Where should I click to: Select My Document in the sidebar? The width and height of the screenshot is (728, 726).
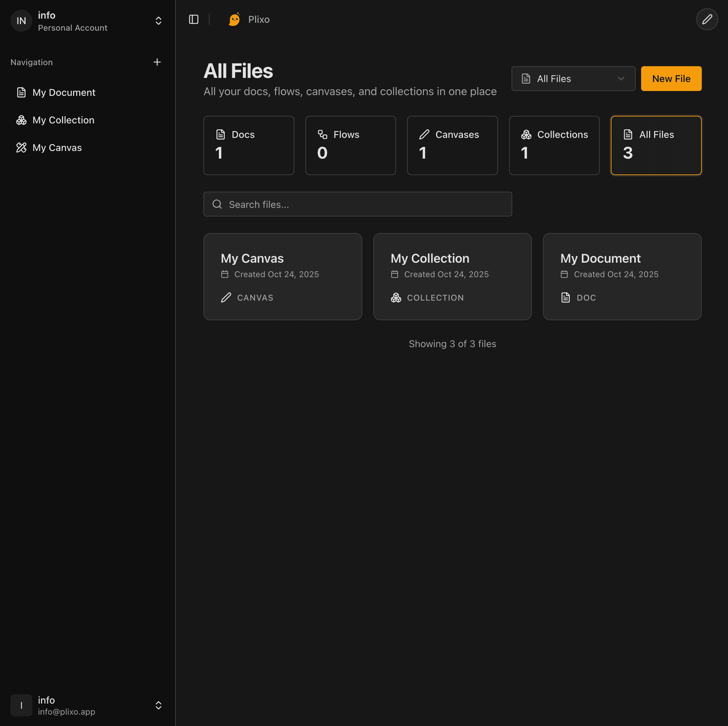click(64, 92)
